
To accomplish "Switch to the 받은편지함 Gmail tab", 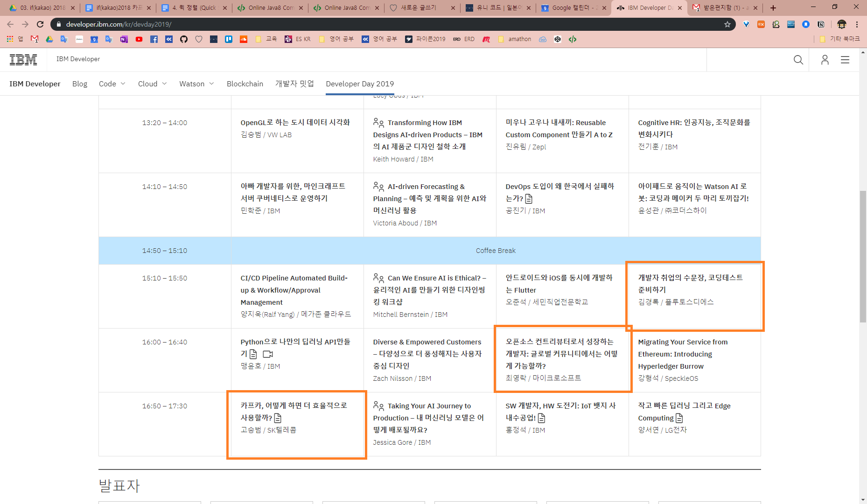I will click(x=724, y=8).
